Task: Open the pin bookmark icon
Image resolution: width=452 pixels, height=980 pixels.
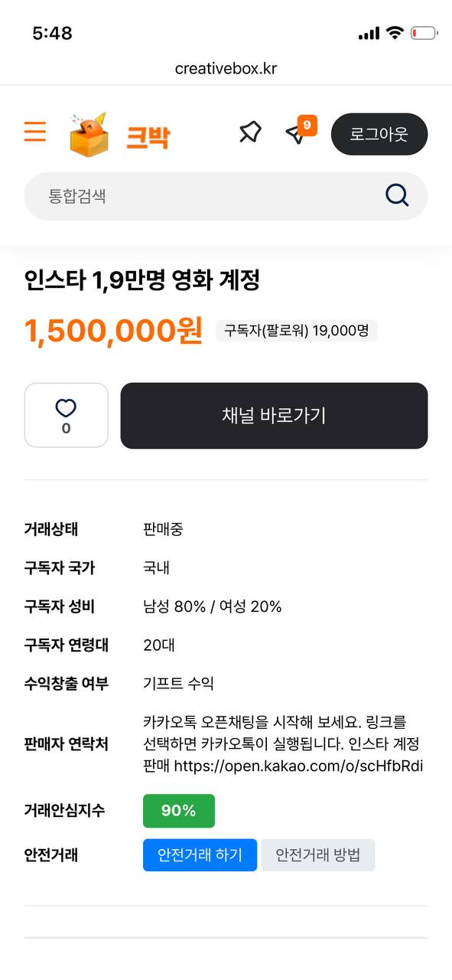Action: pos(249,133)
